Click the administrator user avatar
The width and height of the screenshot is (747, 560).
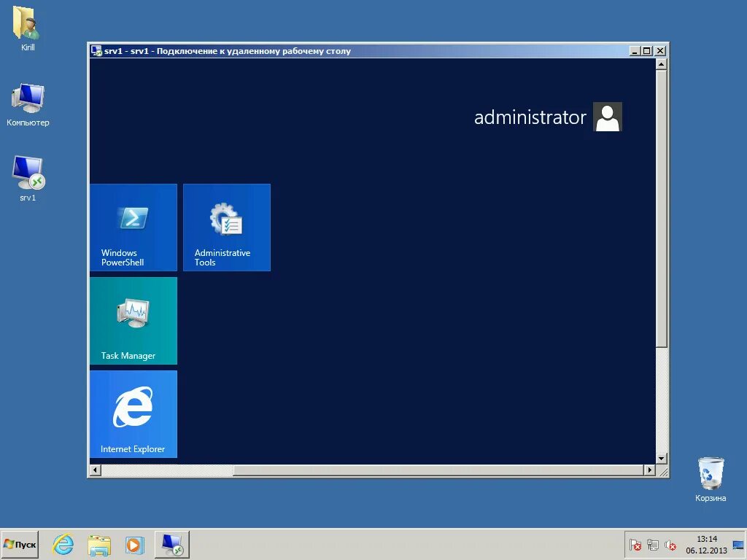[608, 117]
